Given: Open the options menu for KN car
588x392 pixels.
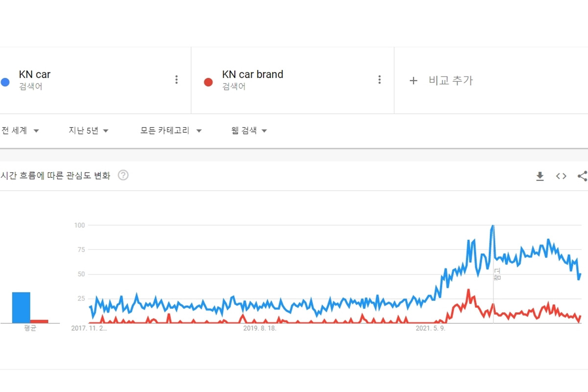Looking at the screenshot, I should [x=176, y=79].
